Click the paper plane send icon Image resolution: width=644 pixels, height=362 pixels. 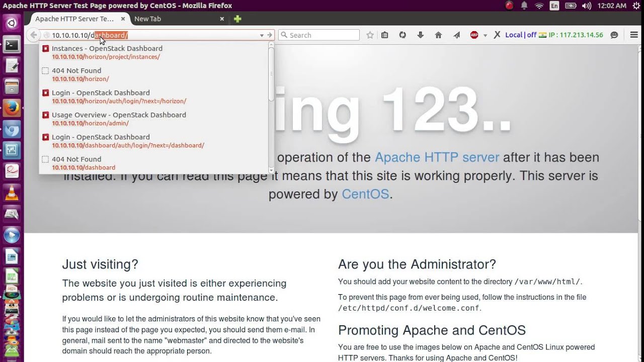tap(456, 35)
